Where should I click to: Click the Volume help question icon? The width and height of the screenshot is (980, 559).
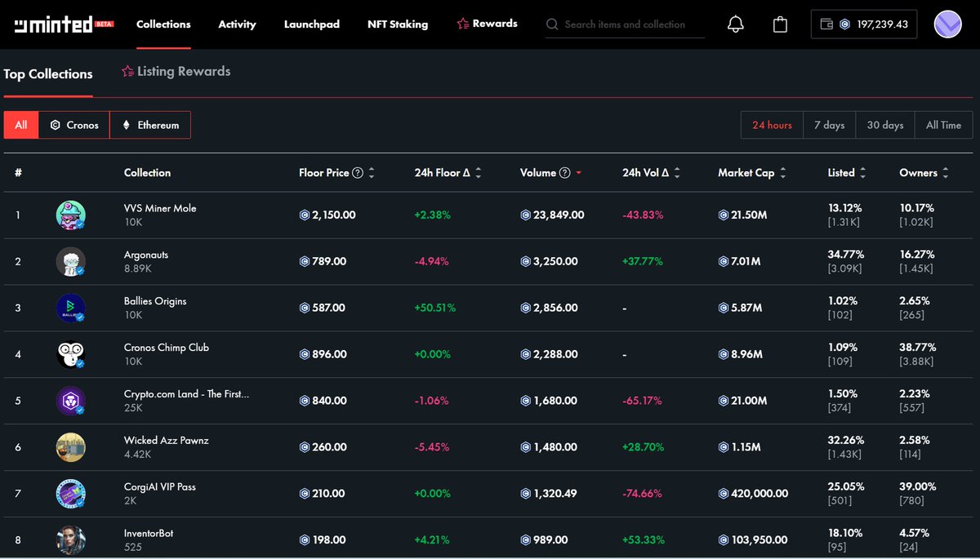[564, 173]
